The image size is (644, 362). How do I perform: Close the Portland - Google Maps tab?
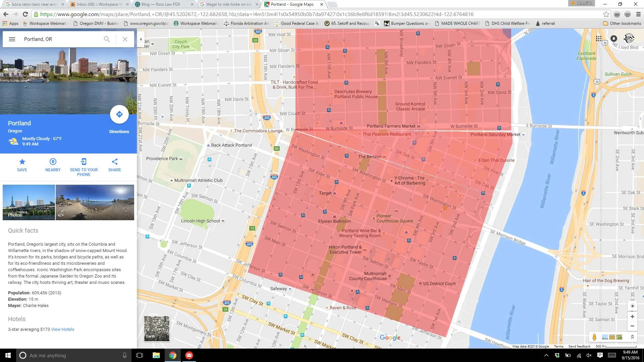tap(321, 4)
